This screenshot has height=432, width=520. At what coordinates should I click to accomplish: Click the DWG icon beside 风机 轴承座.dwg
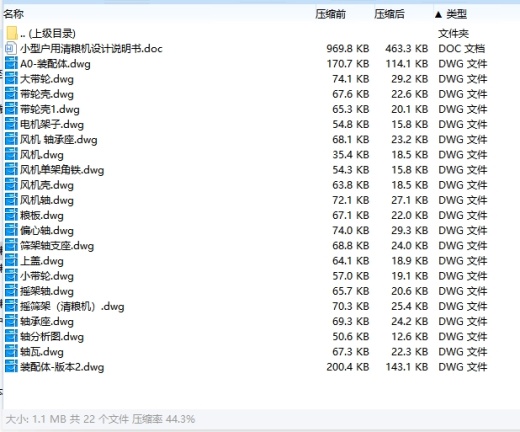[11, 140]
